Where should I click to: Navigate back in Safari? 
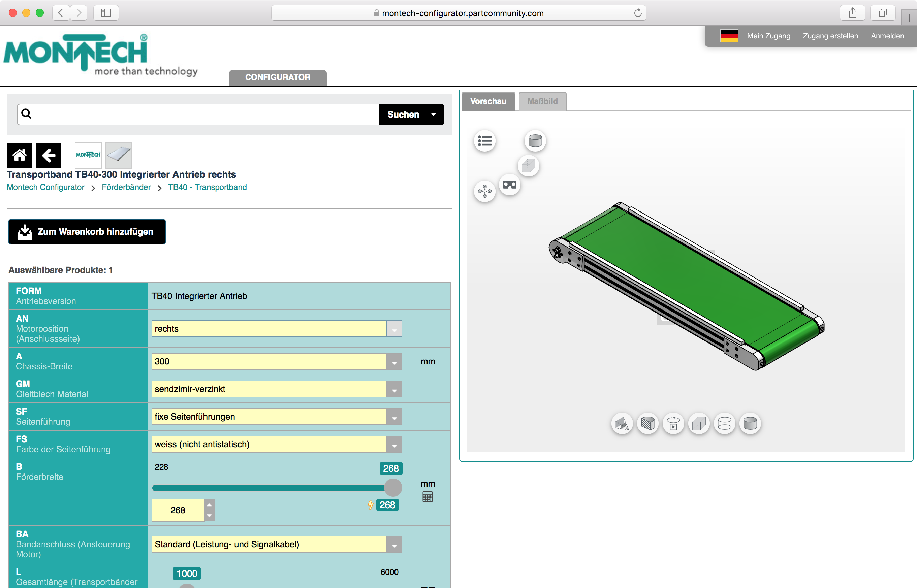pos(60,13)
